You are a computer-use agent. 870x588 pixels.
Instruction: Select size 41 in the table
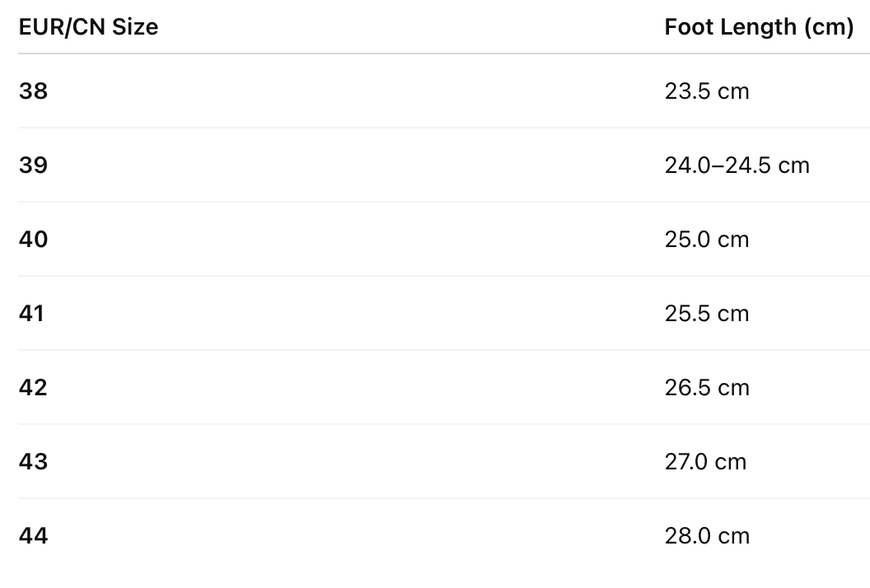[31, 313]
